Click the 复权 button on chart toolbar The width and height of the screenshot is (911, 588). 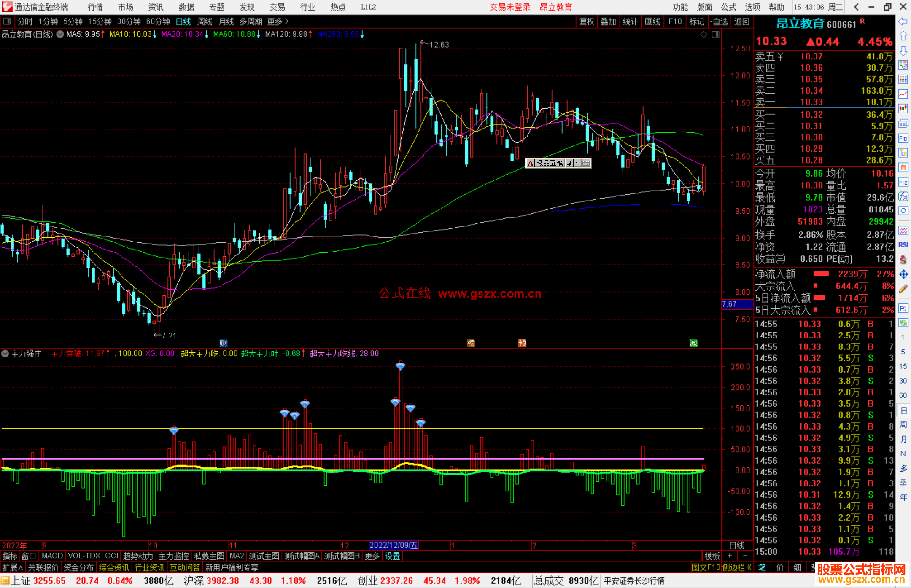point(586,21)
